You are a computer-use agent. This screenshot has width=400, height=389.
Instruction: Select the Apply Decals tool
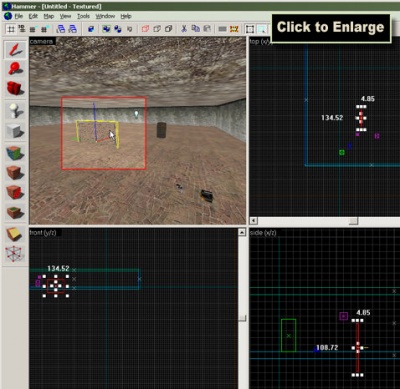pos(15,192)
